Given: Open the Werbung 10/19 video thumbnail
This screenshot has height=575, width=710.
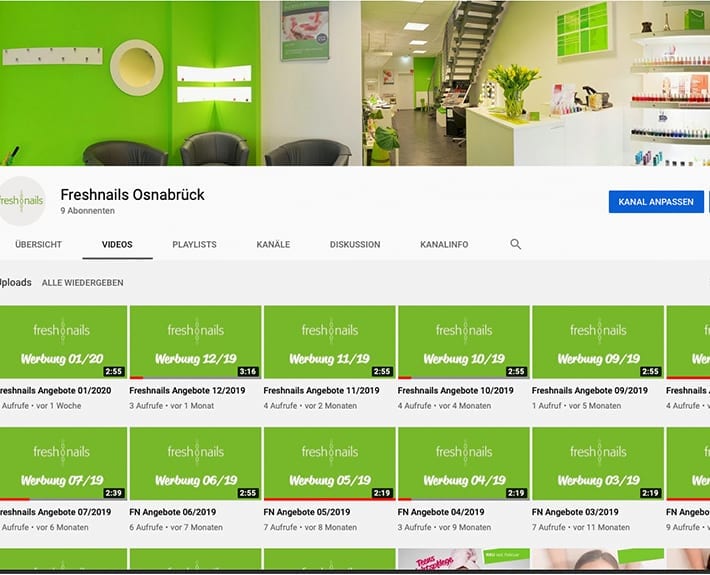Looking at the screenshot, I should click(x=464, y=342).
